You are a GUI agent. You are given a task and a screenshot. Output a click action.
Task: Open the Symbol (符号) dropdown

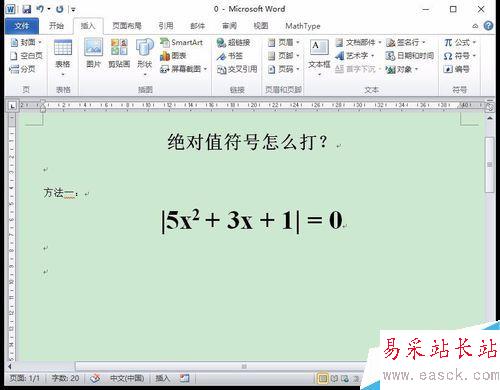click(x=460, y=56)
